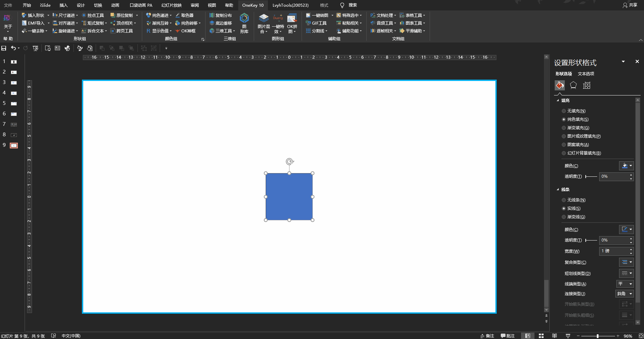This screenshot has height=339, width=644.
Task: Open the iSlide ribbon tab
Action: pyautogui.click(x=45, y=5)
